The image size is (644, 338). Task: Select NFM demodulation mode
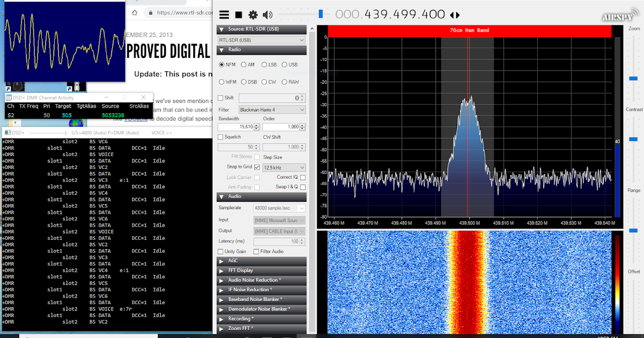(x=222, y=64)
